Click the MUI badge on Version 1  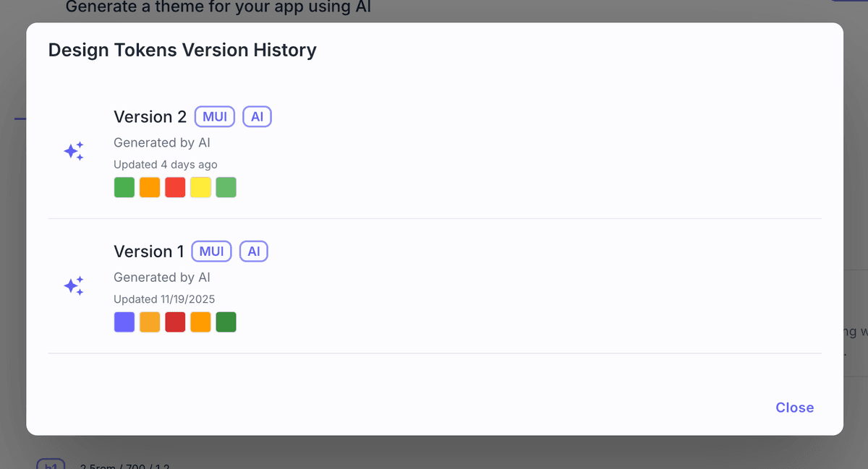212,251
